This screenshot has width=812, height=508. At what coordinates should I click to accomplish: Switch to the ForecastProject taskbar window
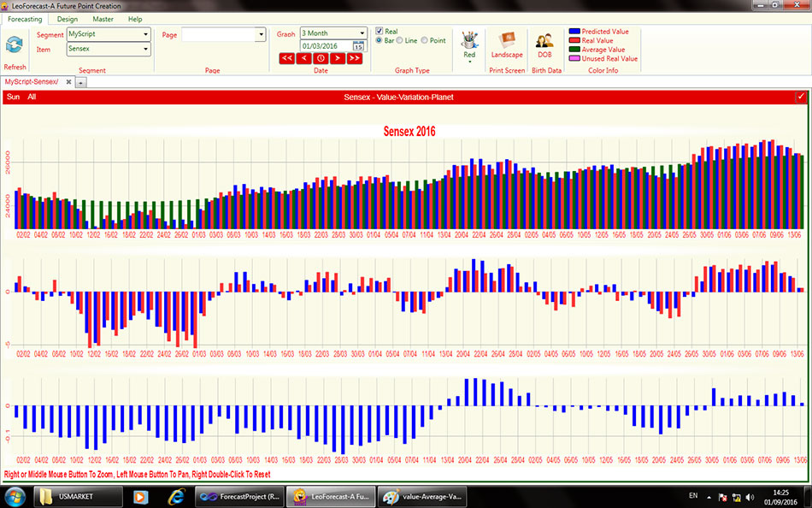[x=239, y=497]
